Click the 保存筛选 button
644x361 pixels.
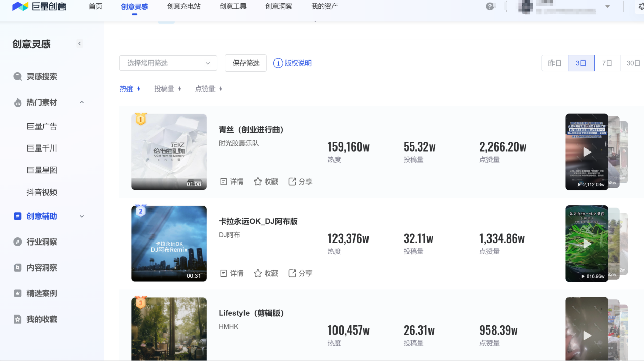tap(246, 63)
